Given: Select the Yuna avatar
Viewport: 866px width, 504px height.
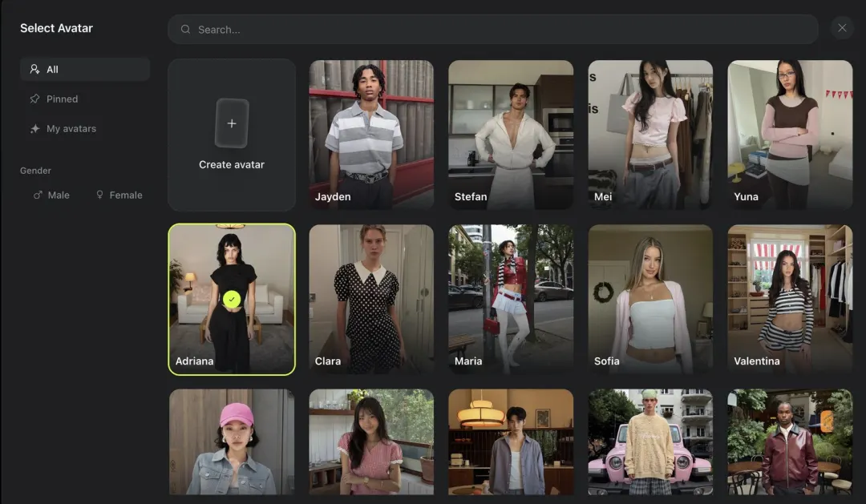Looking at the screenshot, I should pos(790,135).
